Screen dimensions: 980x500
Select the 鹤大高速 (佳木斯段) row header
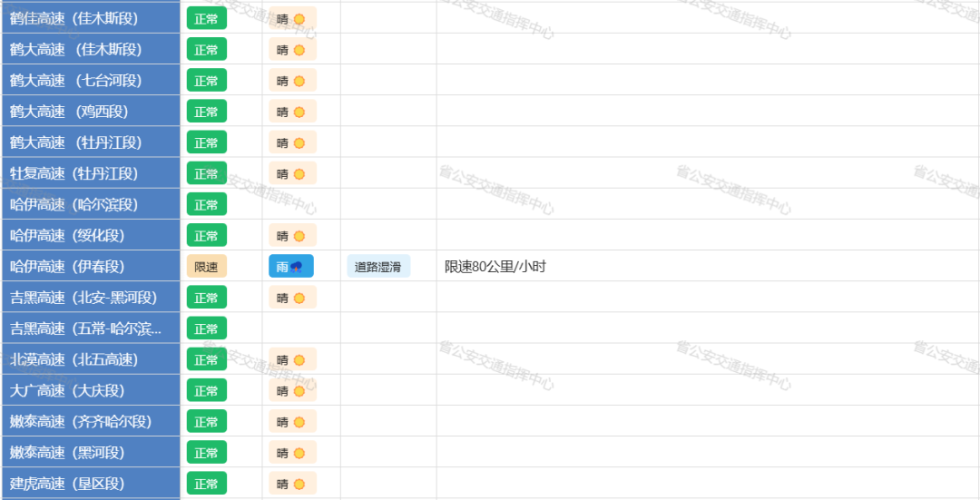pos(91,49)
